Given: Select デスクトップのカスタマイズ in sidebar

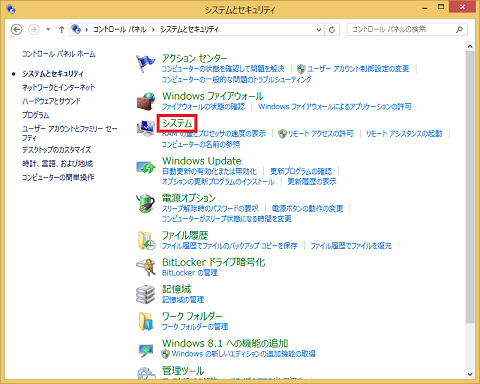Looking at the screenshot, I should 57,150.
